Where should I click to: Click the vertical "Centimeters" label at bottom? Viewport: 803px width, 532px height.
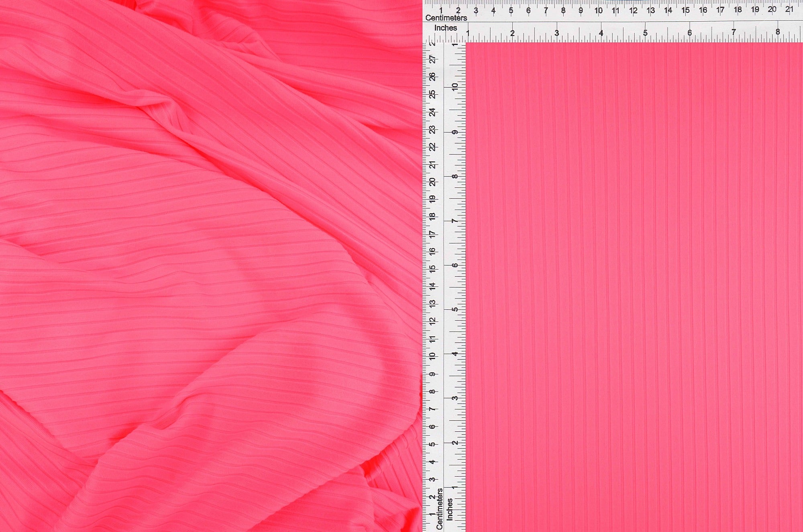click(x=440, y=509)
